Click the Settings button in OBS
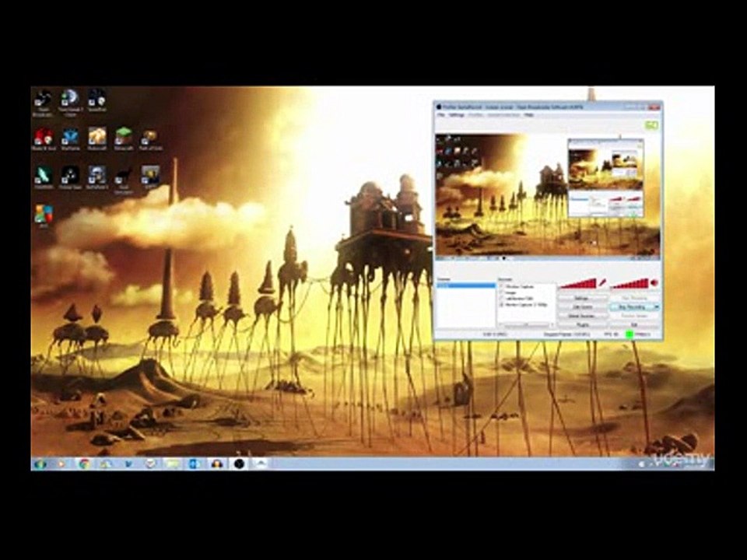The width and height of the screenshot is (747, 560). click(582, 299)
